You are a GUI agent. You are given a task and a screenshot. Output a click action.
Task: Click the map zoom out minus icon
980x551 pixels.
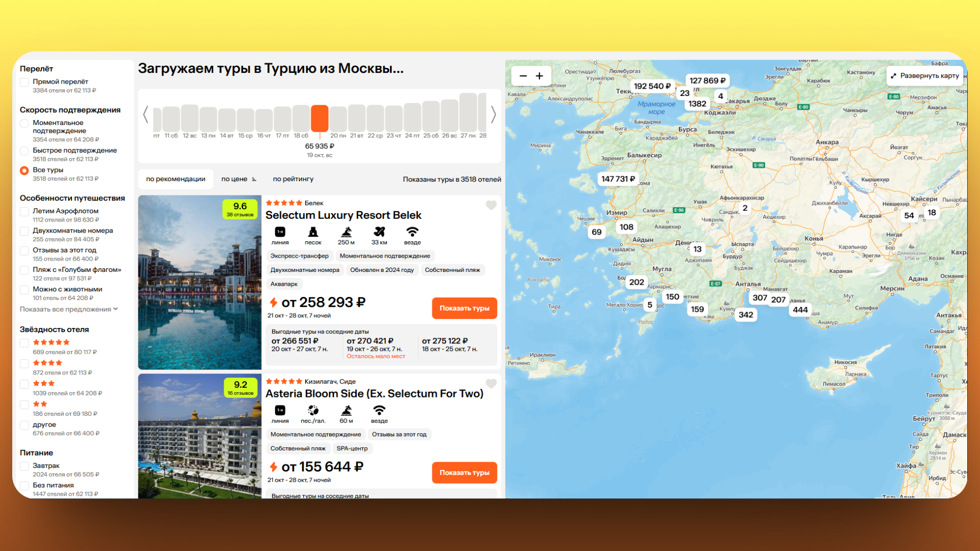click(x=523, y=76)
